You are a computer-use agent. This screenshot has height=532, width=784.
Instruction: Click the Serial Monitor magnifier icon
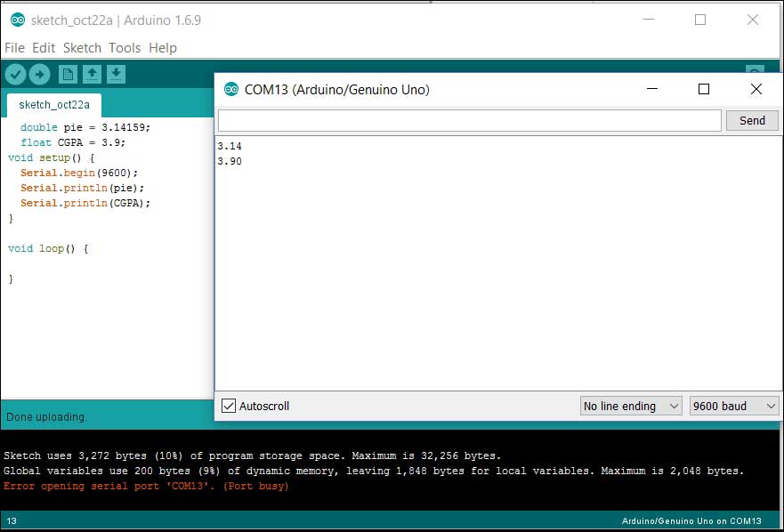pyautogui.click(x=754, y=71)
